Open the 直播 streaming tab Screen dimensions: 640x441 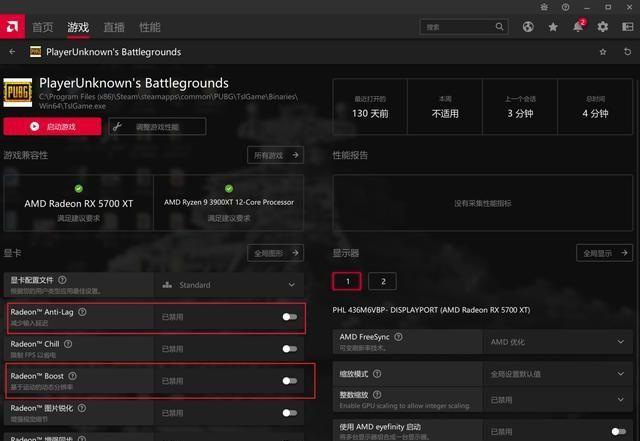click(114, 27)
